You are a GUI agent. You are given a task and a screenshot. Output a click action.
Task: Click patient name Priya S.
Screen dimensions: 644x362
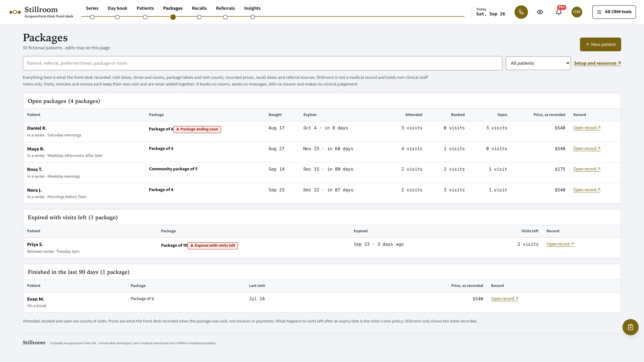(35, 244)
